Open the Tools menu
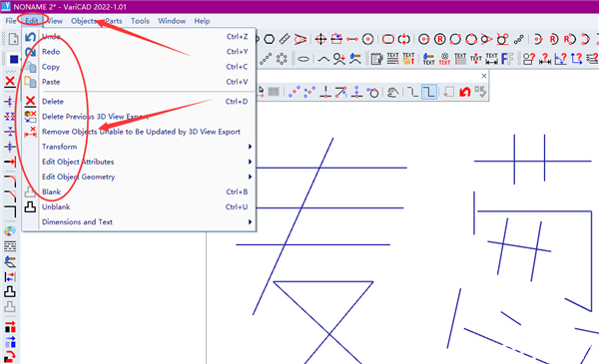 (140, 21)
